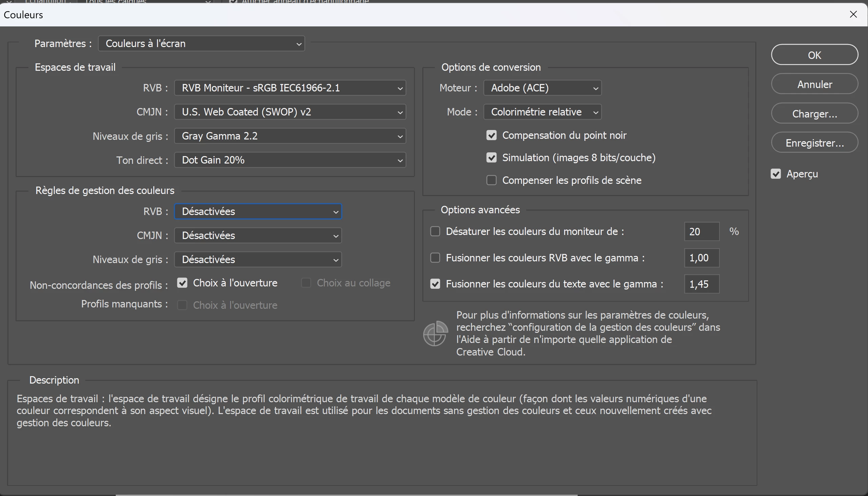Toggle Compensation du point noir checkbox
Screen dimensions: 868x496
[491, 135]
